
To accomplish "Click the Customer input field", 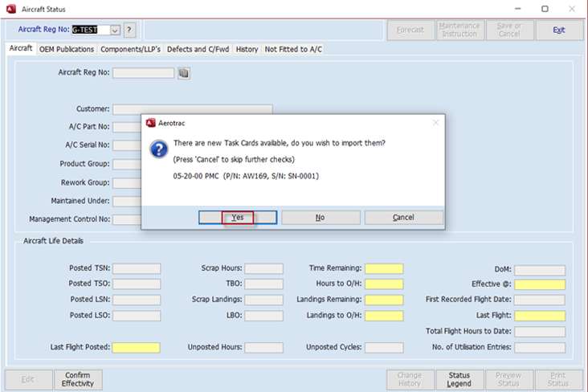I will 192,109.
